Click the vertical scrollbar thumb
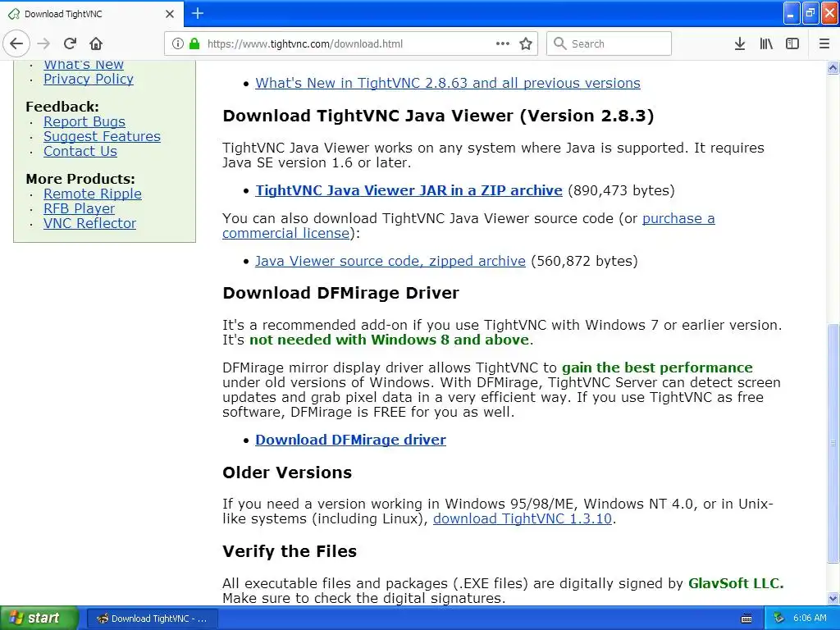Screen dimensions: 840x630 click(833, 443)
